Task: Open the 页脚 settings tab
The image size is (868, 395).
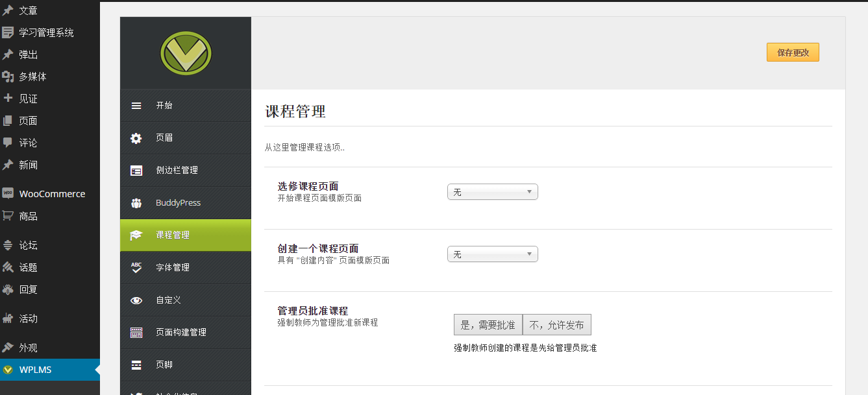Action: [x=164, y=365]
